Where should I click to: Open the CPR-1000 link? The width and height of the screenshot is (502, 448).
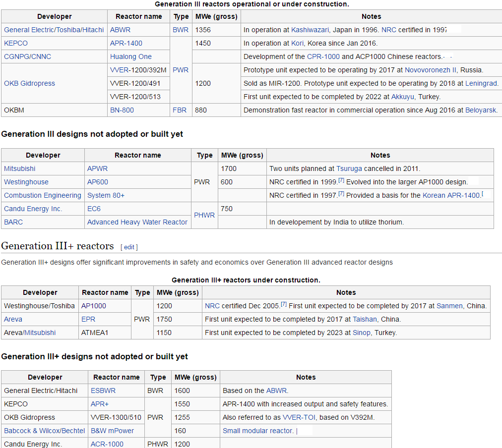coord(323,56)
